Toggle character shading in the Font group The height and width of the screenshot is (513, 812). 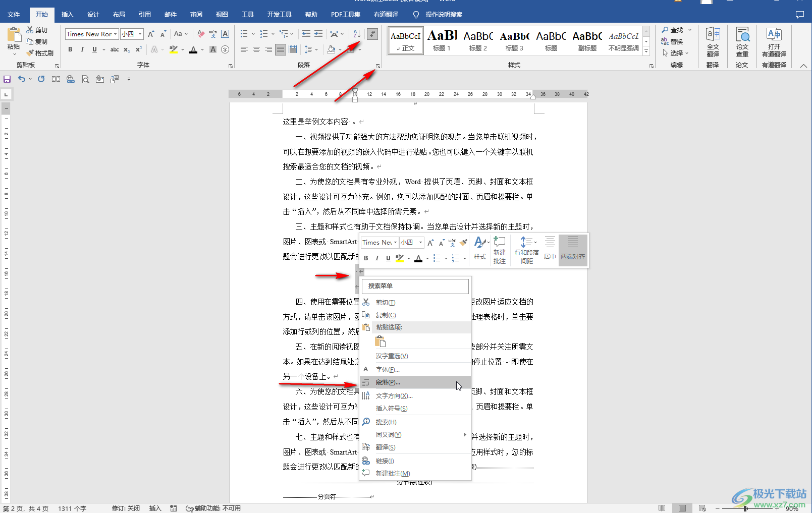coord(213,49)
